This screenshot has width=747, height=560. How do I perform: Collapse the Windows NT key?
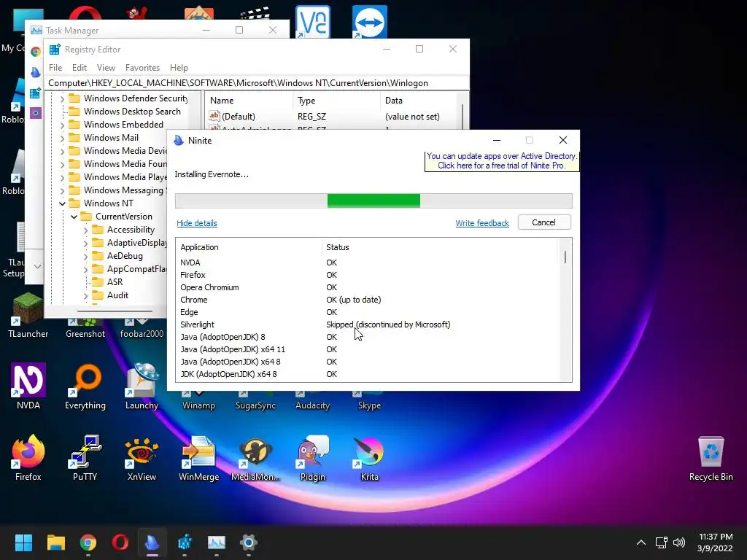pyautogui.click(x=63, y=203)
